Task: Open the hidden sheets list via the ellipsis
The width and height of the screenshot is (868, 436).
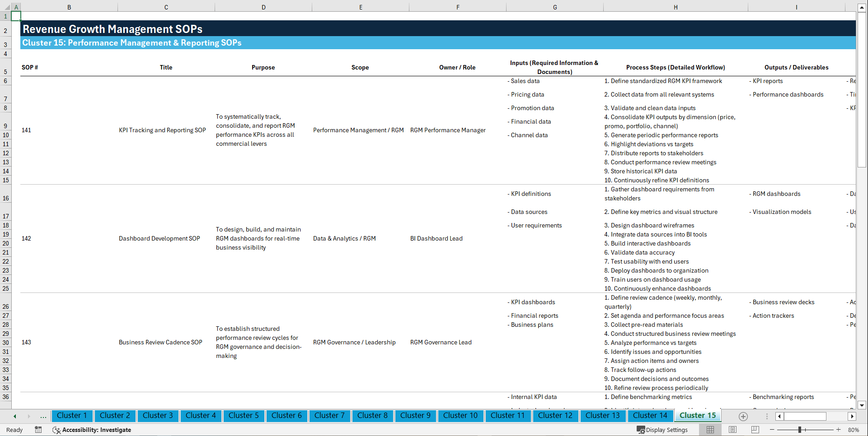Action: tap(43, 416)
